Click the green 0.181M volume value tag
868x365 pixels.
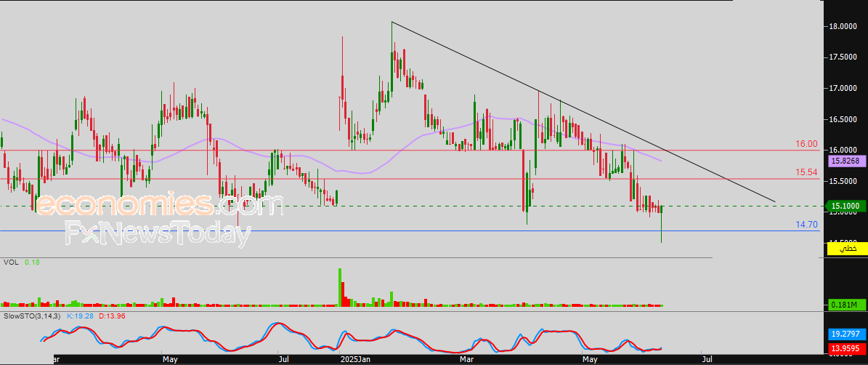(846, 305)
